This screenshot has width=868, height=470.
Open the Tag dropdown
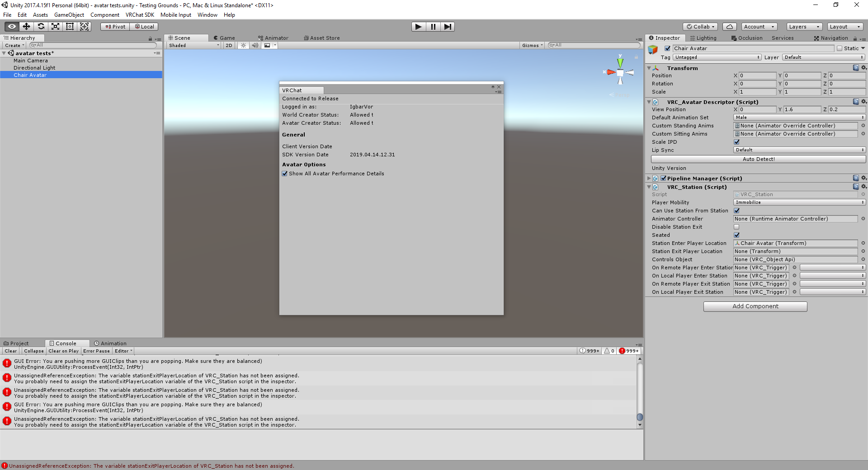point(717,57)
